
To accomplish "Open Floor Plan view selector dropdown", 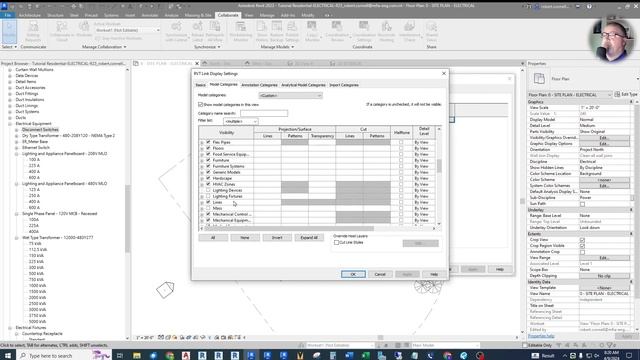I will click(570, 95).
